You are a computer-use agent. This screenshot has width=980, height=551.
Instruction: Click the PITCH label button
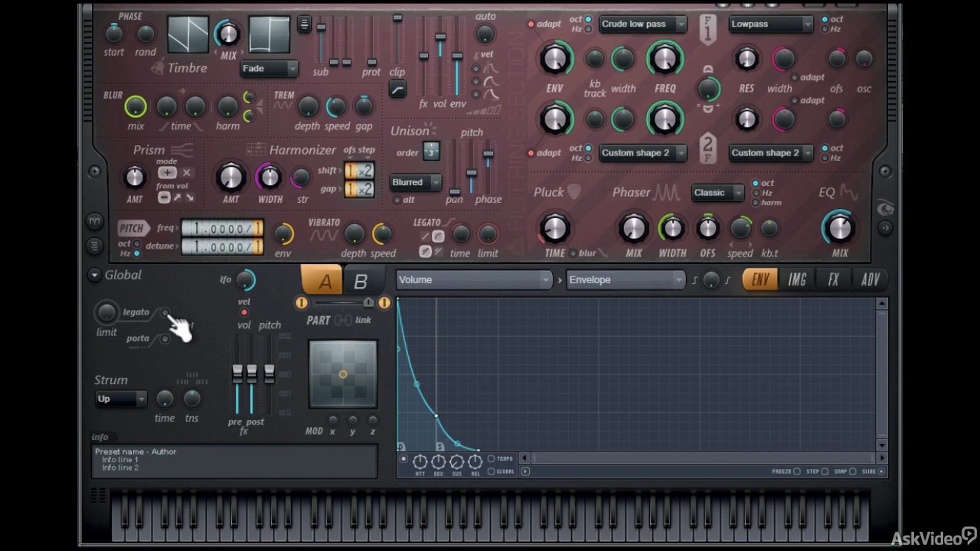(x=133, y=228)
